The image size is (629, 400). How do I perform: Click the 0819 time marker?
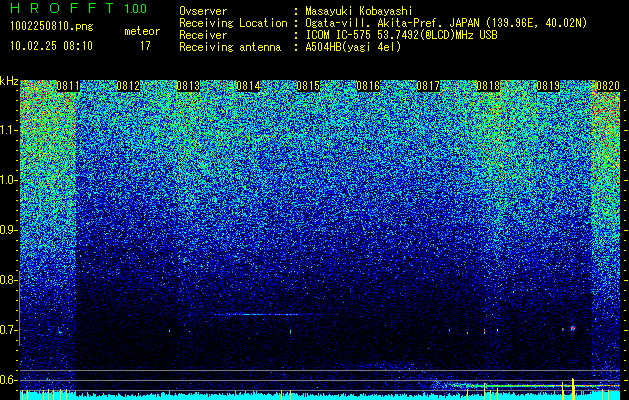point(548,86)
